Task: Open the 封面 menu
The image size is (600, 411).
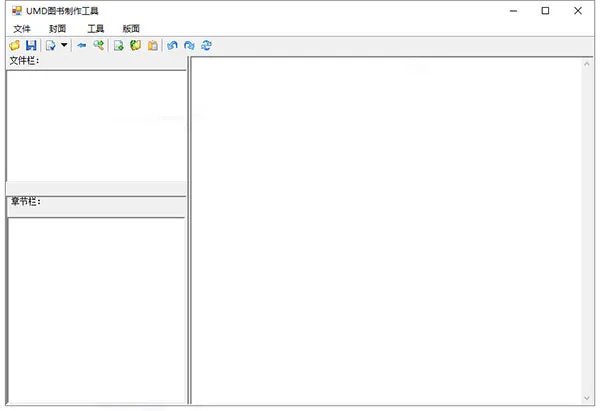Action: 58,29
